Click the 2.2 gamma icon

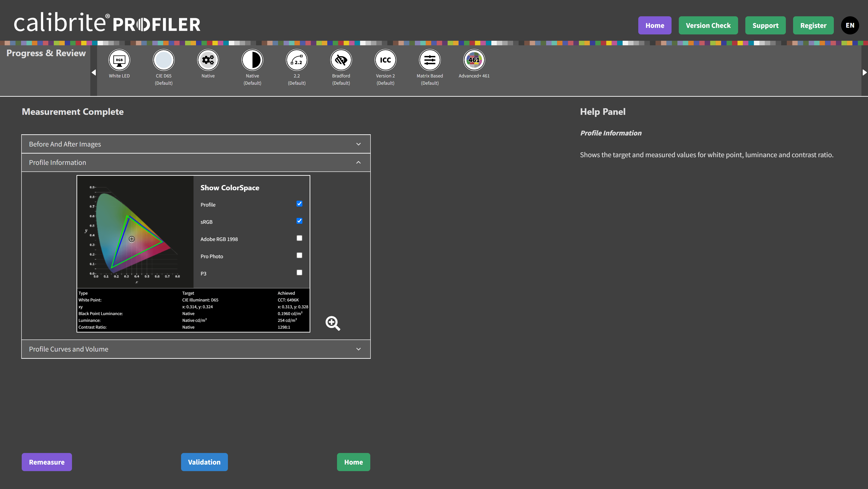pos(297,60)
